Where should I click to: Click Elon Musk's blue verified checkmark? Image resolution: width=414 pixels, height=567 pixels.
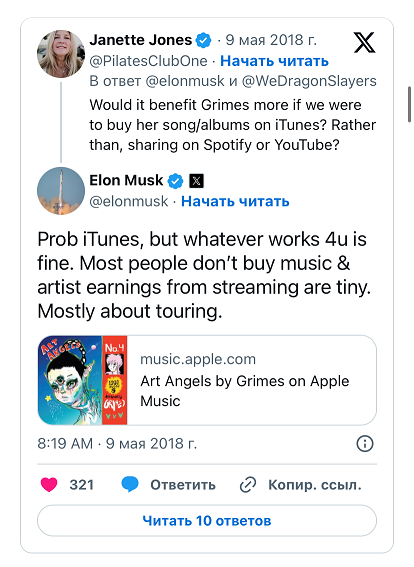[175, 181]
